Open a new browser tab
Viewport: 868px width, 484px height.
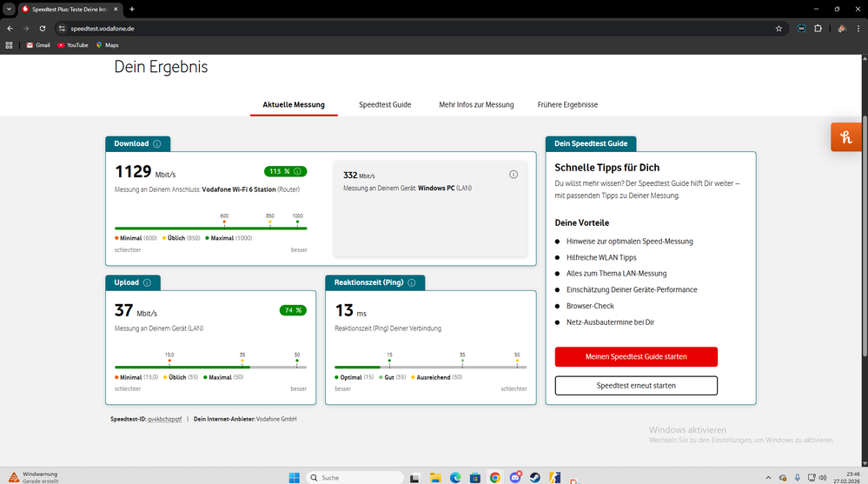click(x=132, y=10)
